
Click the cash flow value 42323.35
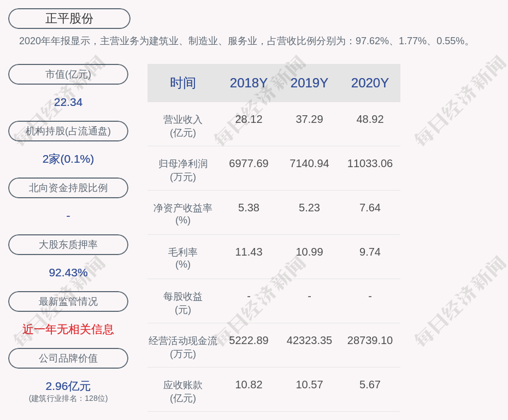pyautogui.click(x=309, y=340)
